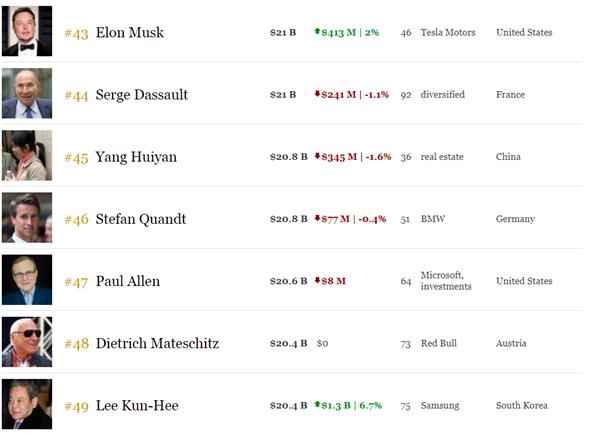600x434 pixels.
Task: Click the red down arrow in Serge Dassault's row
Action: pos(317,94)
